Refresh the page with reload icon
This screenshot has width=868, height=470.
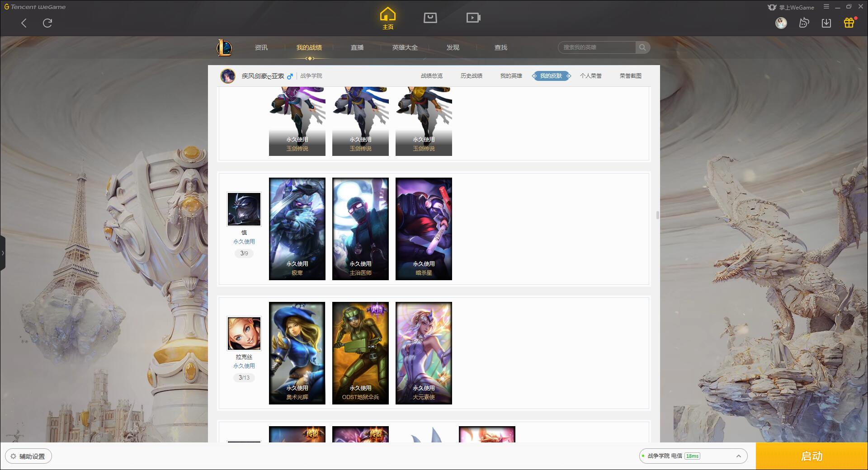coord(47,23)
